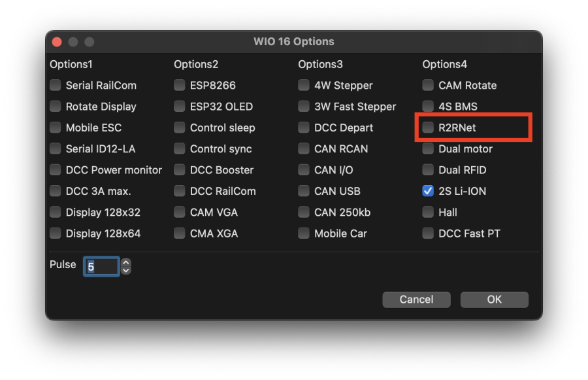
Task: Check the 4W Stepper option
Action: tap(304, 85)
